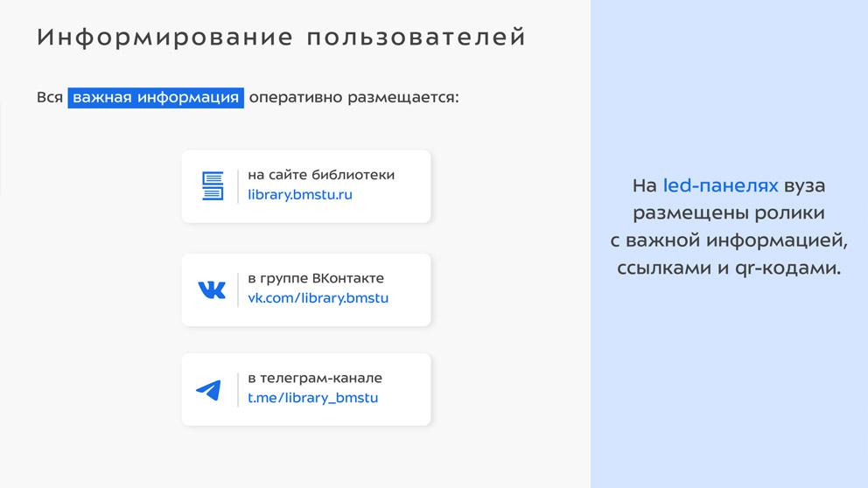Open the t.me/library_bmstu link

point(312,398)
